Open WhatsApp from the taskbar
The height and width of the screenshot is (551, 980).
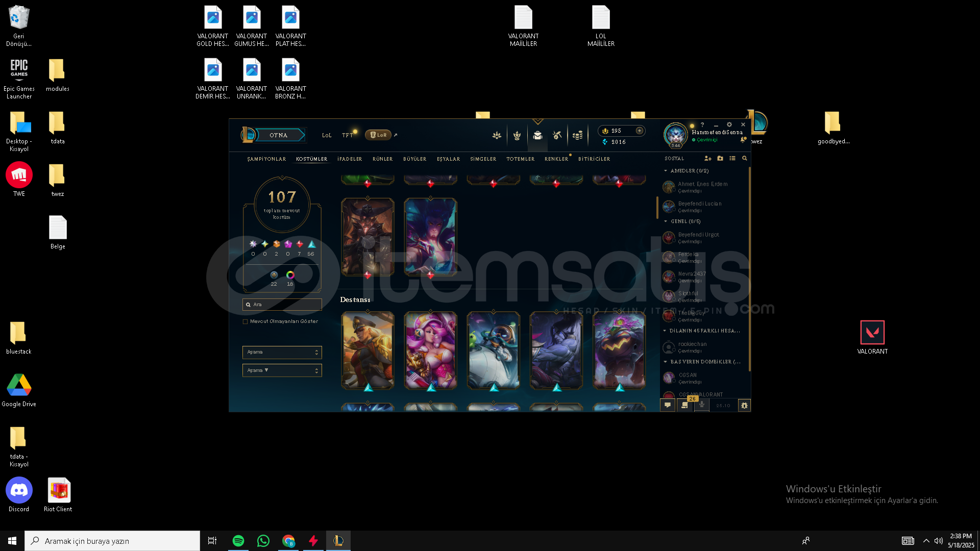pos(263,541)
